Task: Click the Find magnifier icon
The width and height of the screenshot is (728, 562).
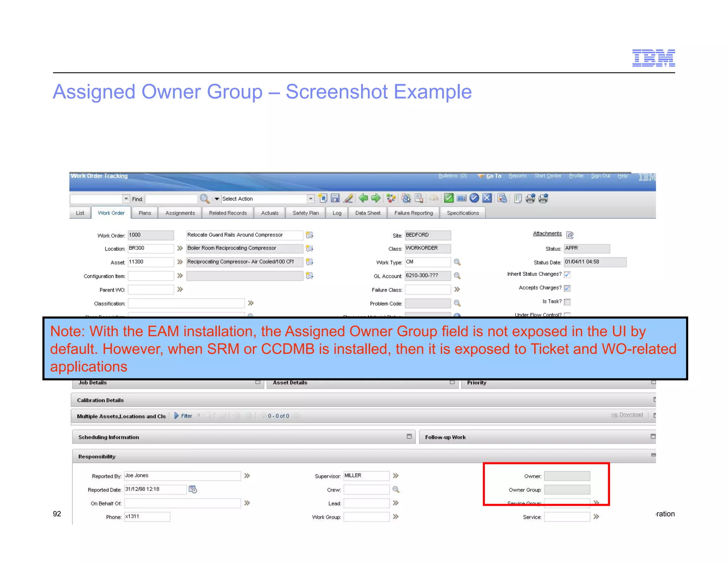Action: pos(204,199)
